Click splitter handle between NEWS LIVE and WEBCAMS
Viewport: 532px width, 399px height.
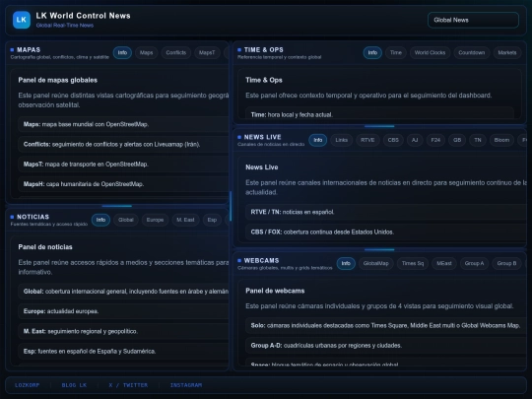(379, 249)
